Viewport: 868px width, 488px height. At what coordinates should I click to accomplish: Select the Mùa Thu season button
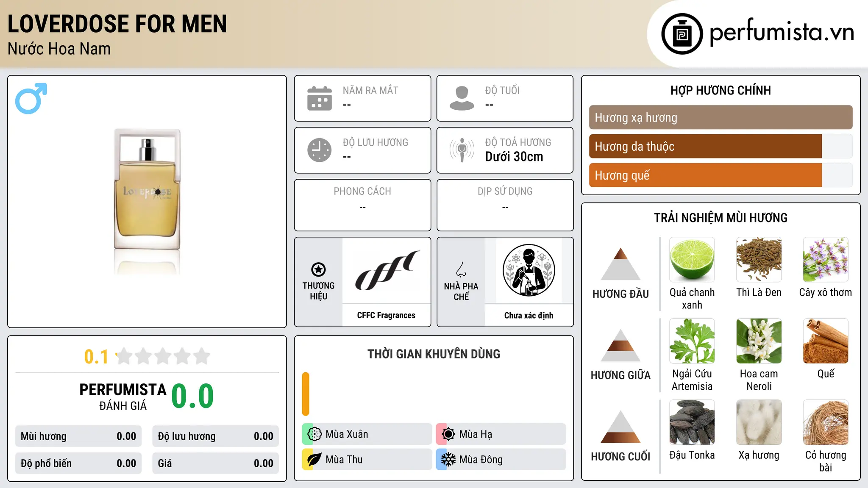(367, 460)
